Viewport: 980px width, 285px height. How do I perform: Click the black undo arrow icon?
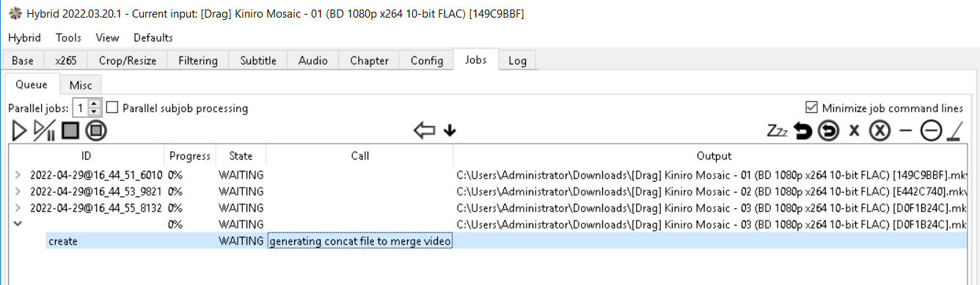click(x=803, y=131)
